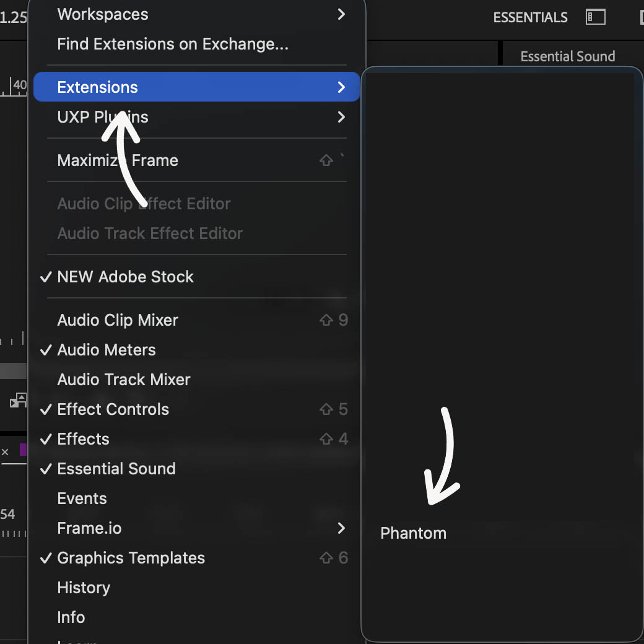Switch to the ESSENTIALS workspace
Image resolution: width=644 pixels, height=644 pixels.
(530, 17)
